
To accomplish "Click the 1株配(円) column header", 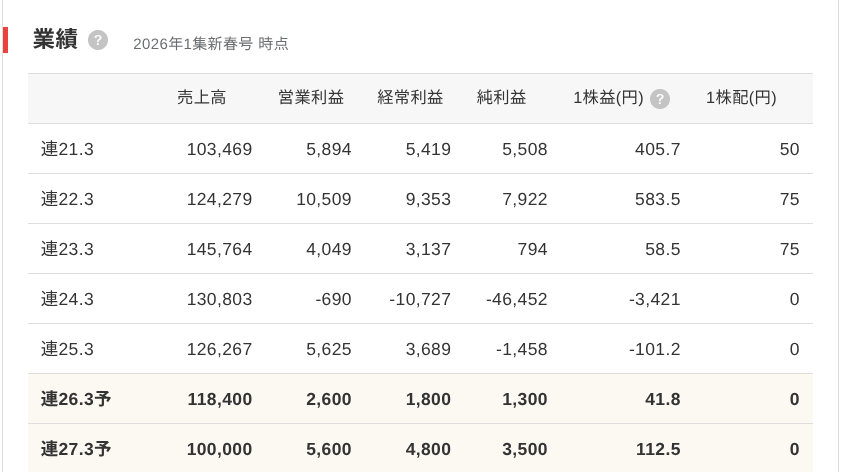I will [741, 98].
